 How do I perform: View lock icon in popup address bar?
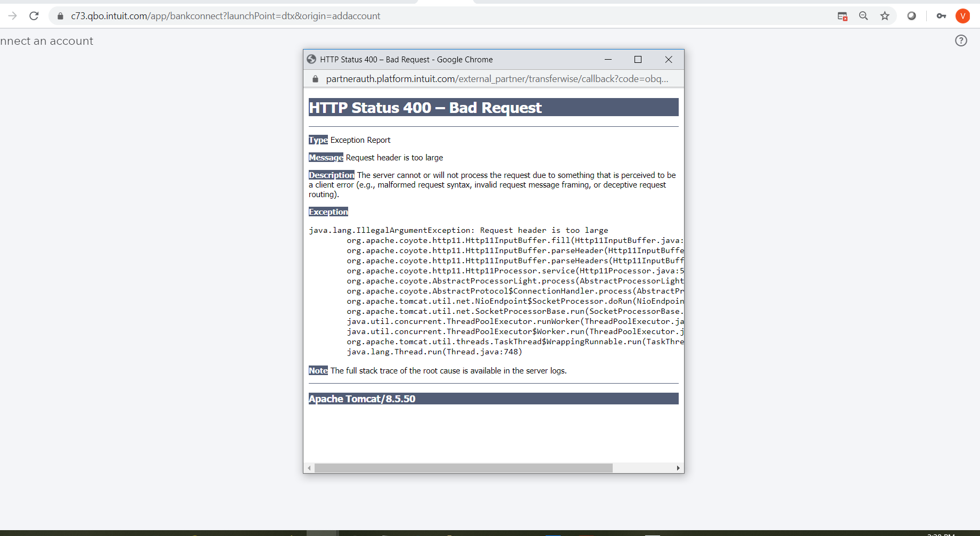pyautogui.click(x=315, y=79)
